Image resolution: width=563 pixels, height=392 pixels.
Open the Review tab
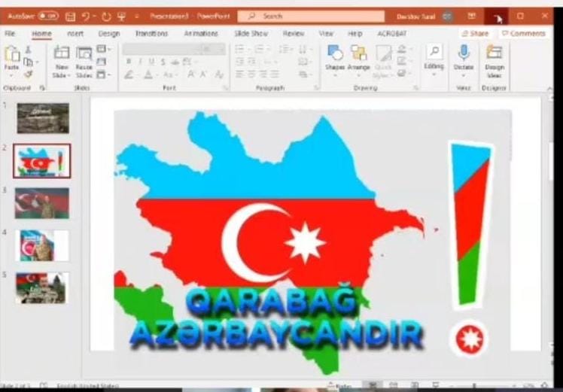pyautogui.click(x=294, y=33)
